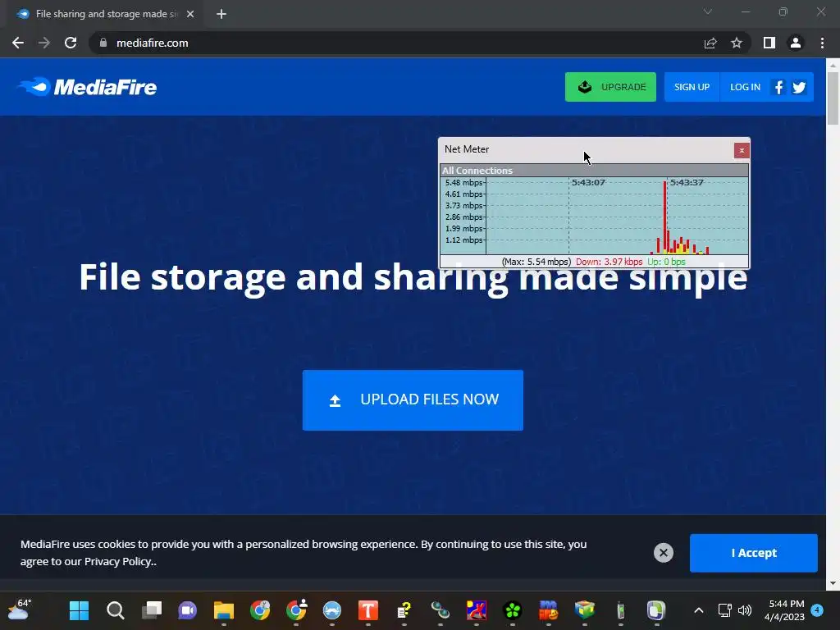Screen dimensions: 840x630
Task: Open Windows taskbar search
Action: pyautogui.click(x=115, y=610)
